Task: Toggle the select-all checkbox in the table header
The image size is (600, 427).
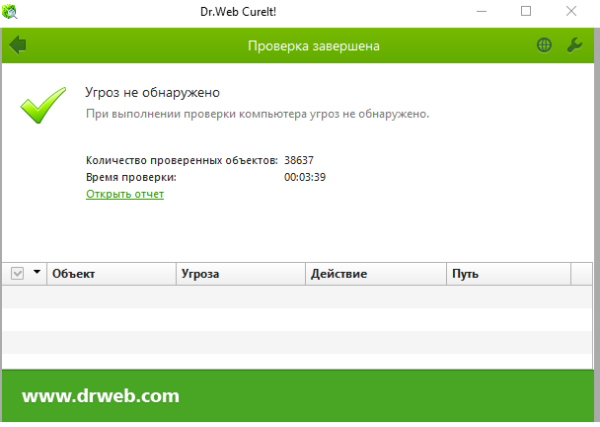Action: pyautogui.click(x=18, y=274)
